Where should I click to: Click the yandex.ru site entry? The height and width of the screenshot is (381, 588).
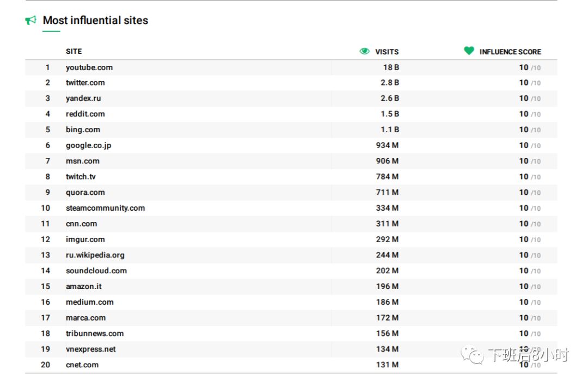pyautogui.click(x=83, y=99)
